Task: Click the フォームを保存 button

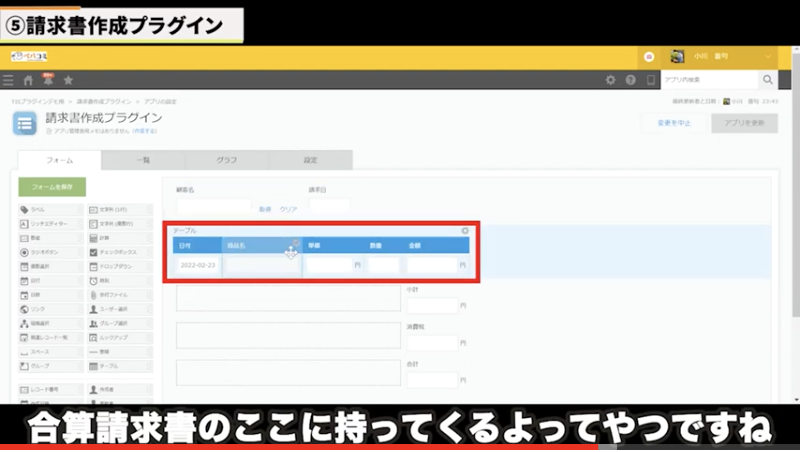Action: click(x=52, y=187)
